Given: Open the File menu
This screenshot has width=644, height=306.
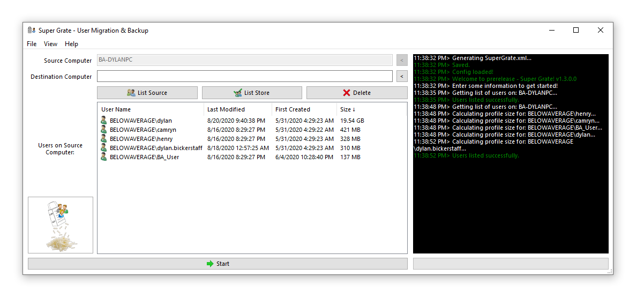Looking at the screenshot, I should click(32, 44).
